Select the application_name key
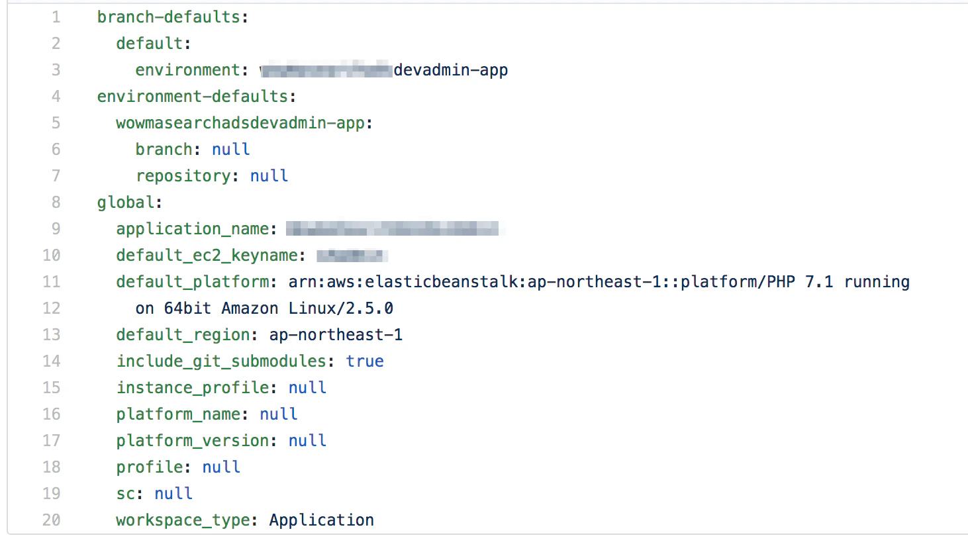 tap(193, 229)
